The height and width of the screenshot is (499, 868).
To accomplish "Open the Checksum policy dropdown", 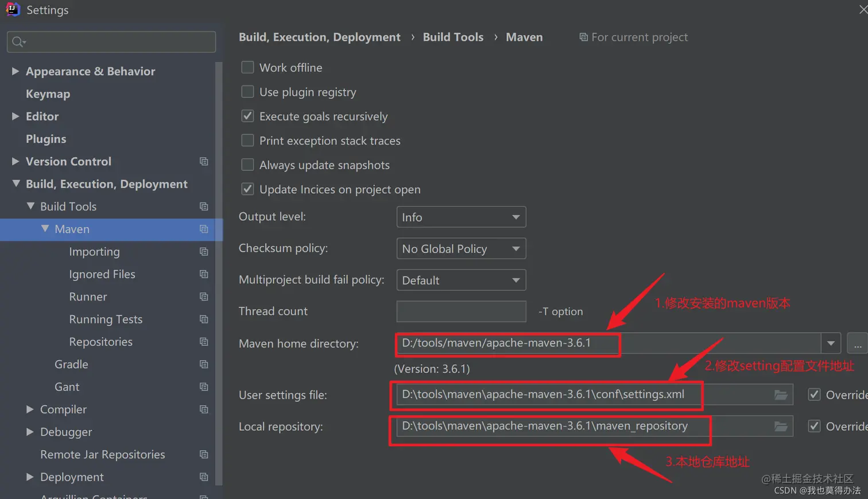I will click(461, 249).
